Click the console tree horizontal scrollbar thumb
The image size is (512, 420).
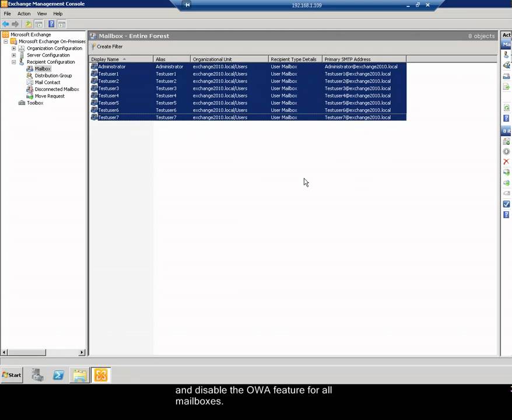pyautogui.click(x=26, y=352)
